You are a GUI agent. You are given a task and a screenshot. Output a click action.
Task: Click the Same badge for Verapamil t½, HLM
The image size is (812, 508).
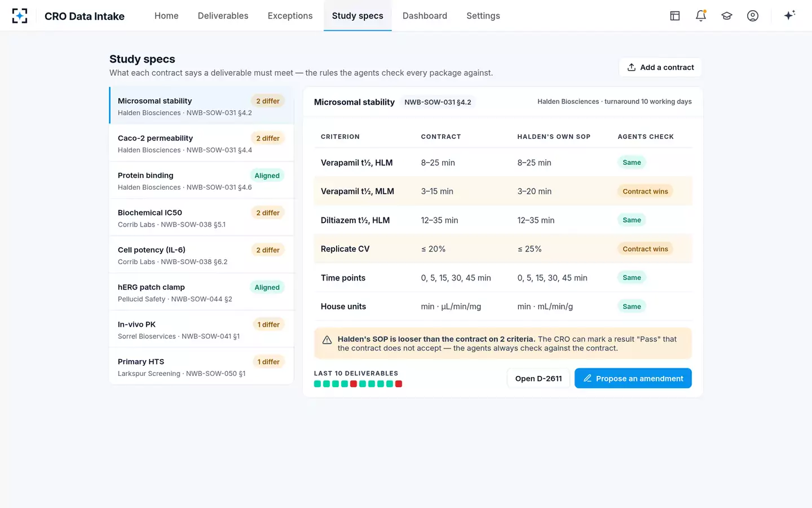pyautogui.click(x=632, y=163)
